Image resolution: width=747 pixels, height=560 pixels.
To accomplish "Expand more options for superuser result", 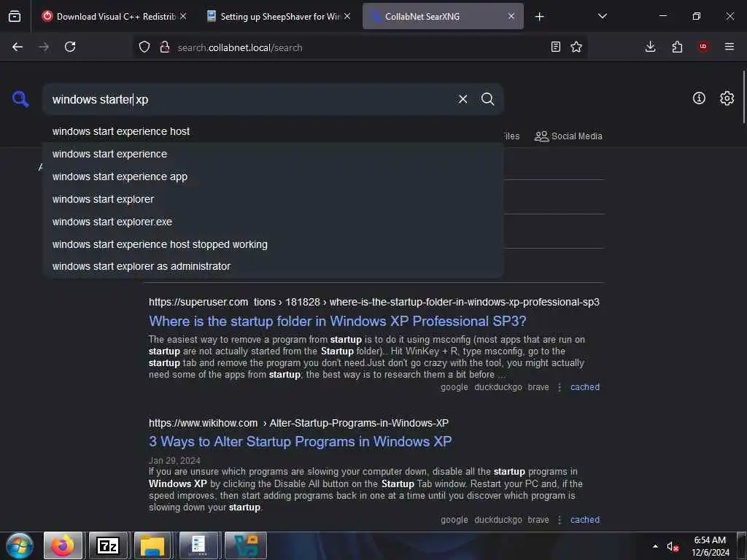I will tap(560, 387).
